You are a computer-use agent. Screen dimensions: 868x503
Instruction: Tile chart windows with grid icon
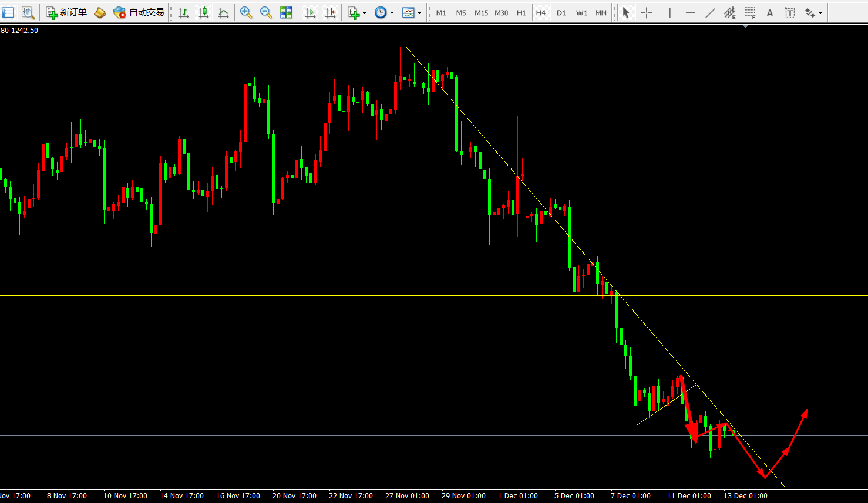click(x=286, y=12)
